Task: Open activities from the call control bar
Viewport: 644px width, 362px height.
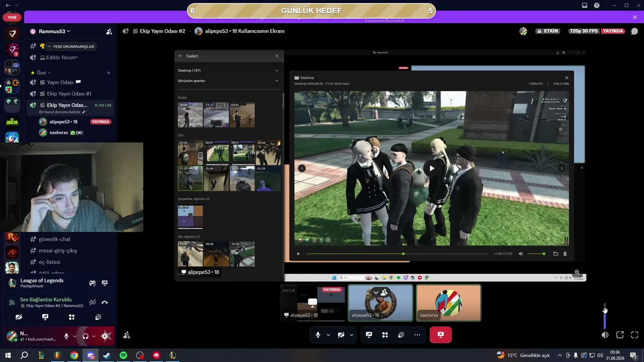Action: coord(385,335)
